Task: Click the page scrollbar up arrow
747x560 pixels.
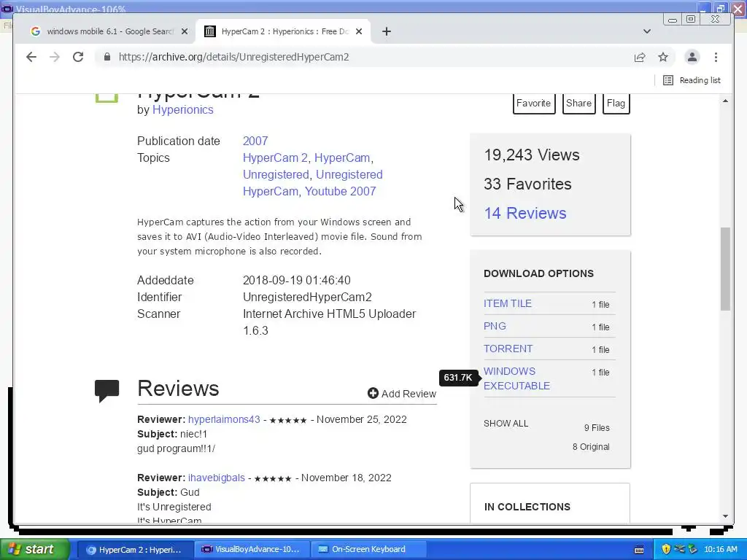Action: [x=725, y=101]
